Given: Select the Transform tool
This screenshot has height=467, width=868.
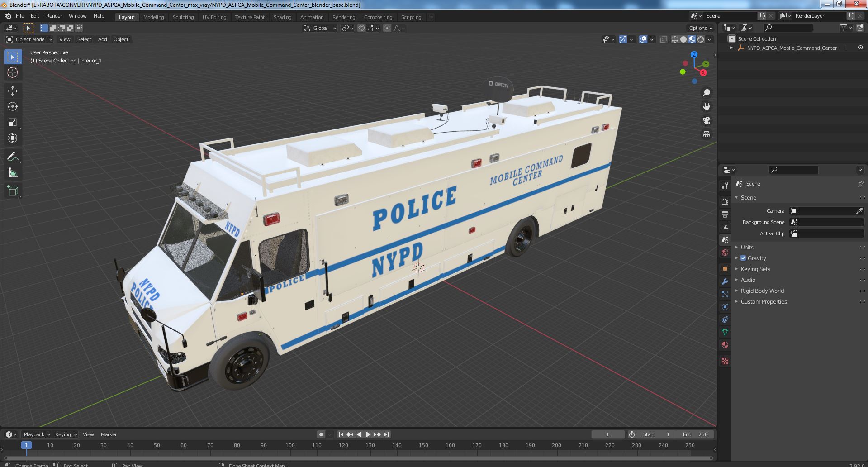Looking at the screenshot, I should click(13, 138).
